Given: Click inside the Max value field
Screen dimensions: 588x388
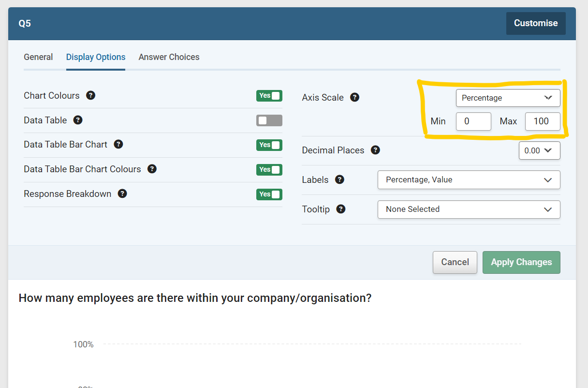Looking at the screenshot, I should coord(543,121).
